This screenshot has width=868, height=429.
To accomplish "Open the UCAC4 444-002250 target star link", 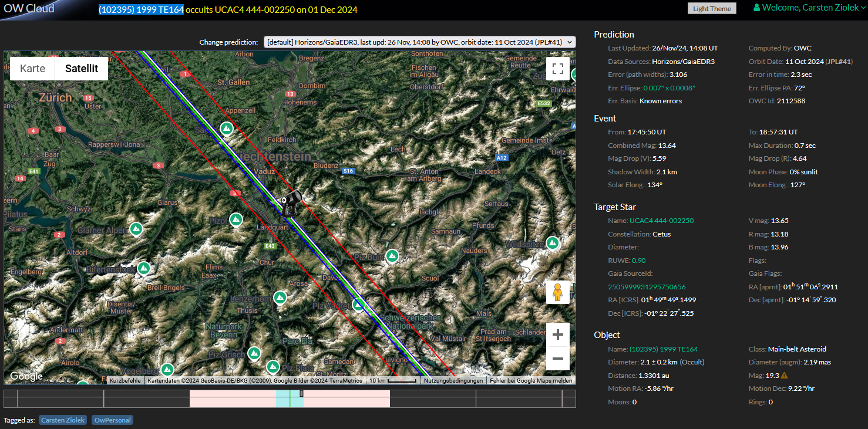I will click(x=661, y=221).
